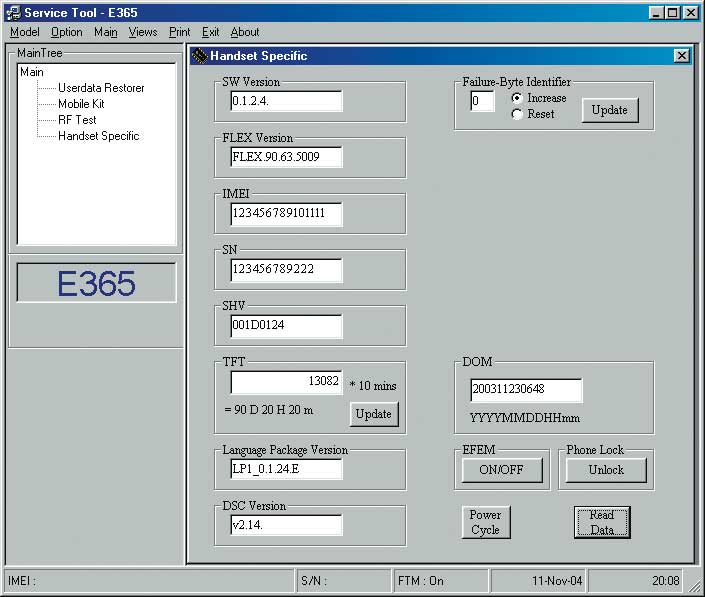Select Mobile Kit in the tree
This screenshot has height=597, width=705.
81,104
